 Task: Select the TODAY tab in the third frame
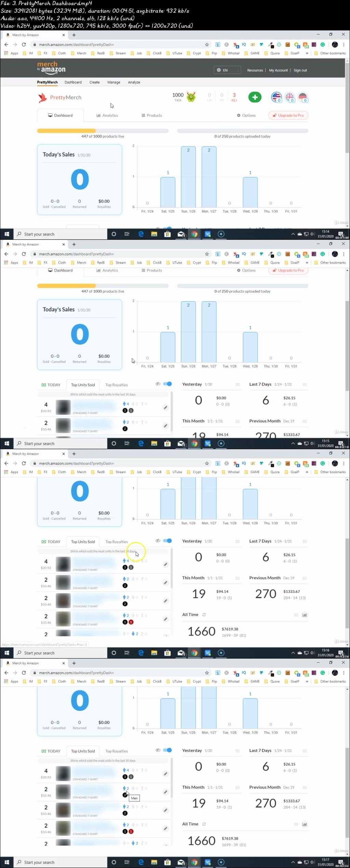(51, 542)
